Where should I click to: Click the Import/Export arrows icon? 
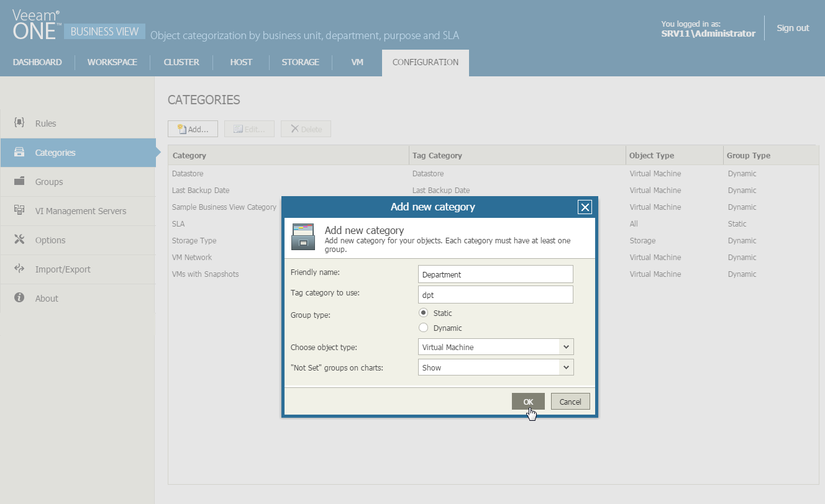19,269
